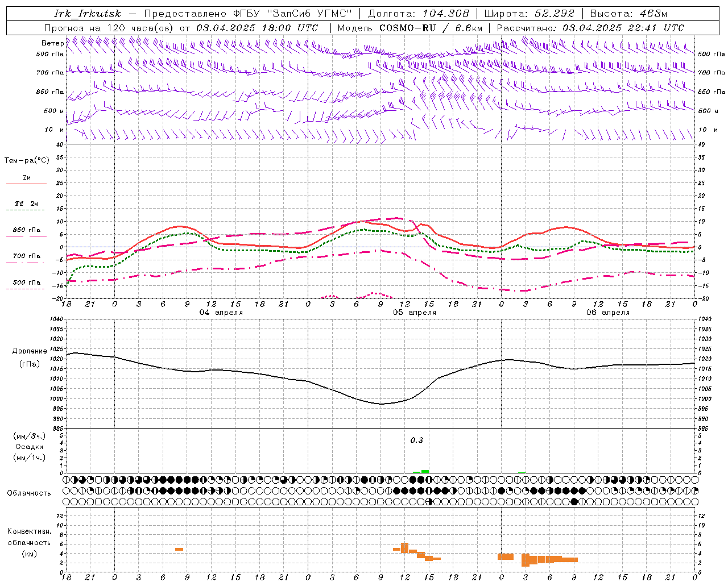Select the 'Прогноз на 120 часа(ов)' text

109,28
